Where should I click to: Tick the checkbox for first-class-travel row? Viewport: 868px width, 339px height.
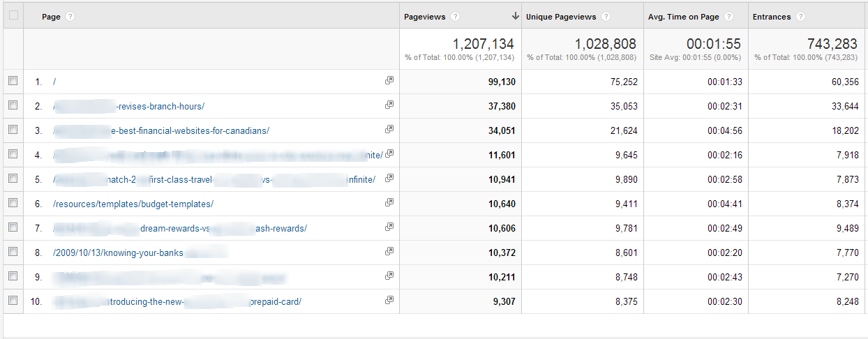[x=13, y=179]
